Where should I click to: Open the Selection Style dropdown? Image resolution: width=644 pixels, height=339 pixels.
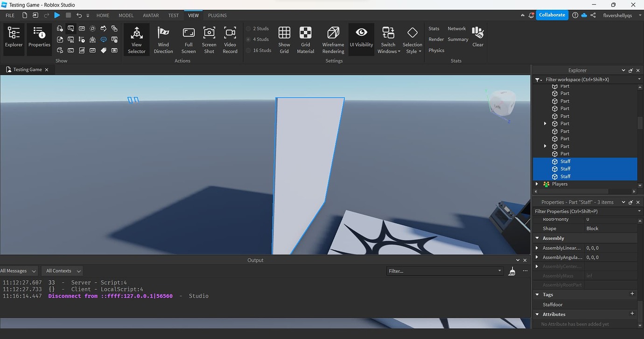click(x=413, y=39)
